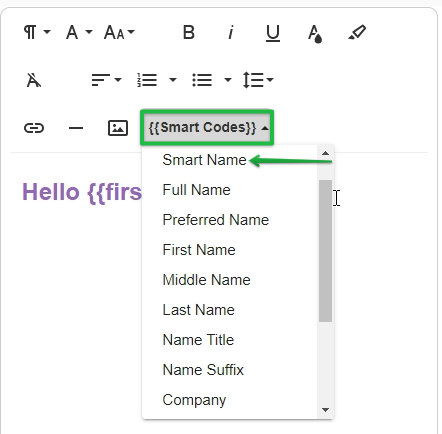Choose Preferred Name smart code
442x434 pixels.
(x=216, y=220)
